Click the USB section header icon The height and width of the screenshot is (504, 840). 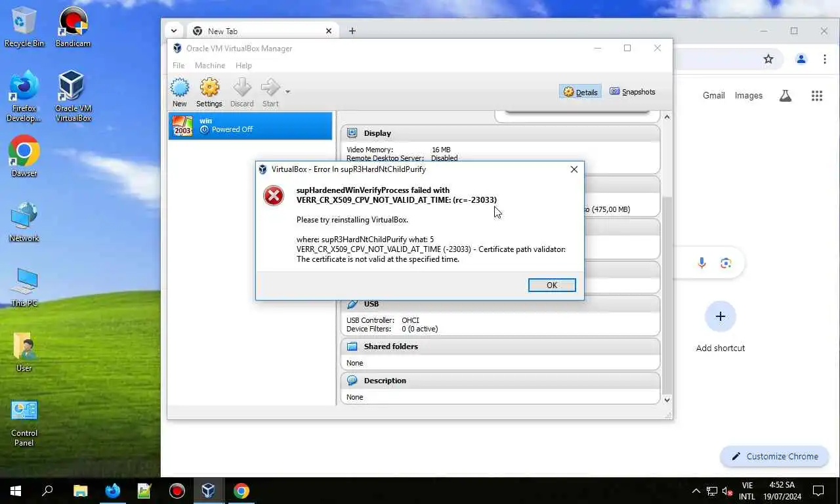[352, 304]
